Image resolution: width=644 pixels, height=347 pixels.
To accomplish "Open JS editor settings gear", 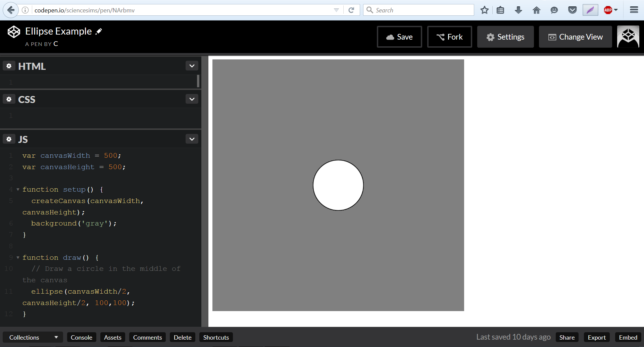I will coord(9,139).
